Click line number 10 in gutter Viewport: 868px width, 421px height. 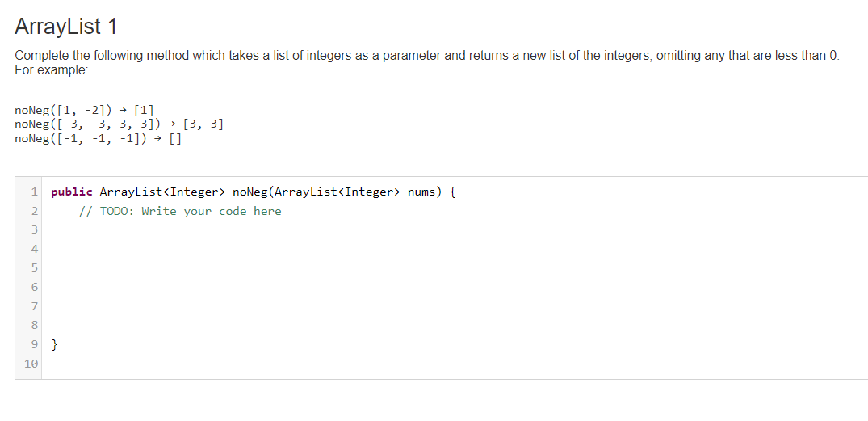31,364
